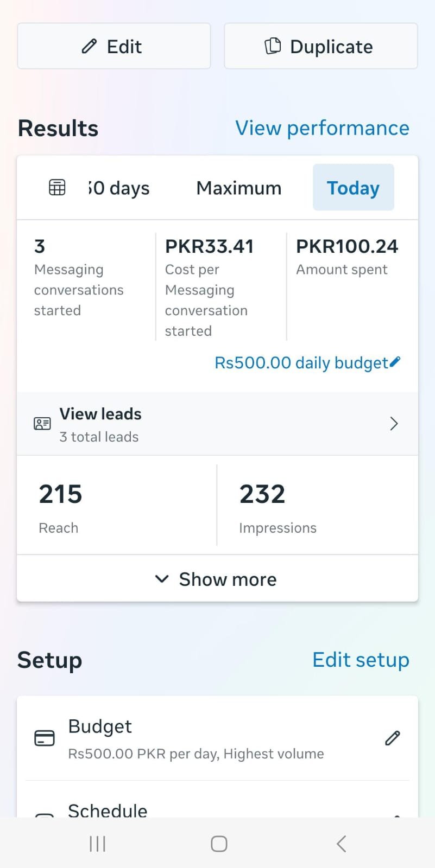
Task: Switch to the Results section heading
Action: pyautogui.click(x=58, y=128)
